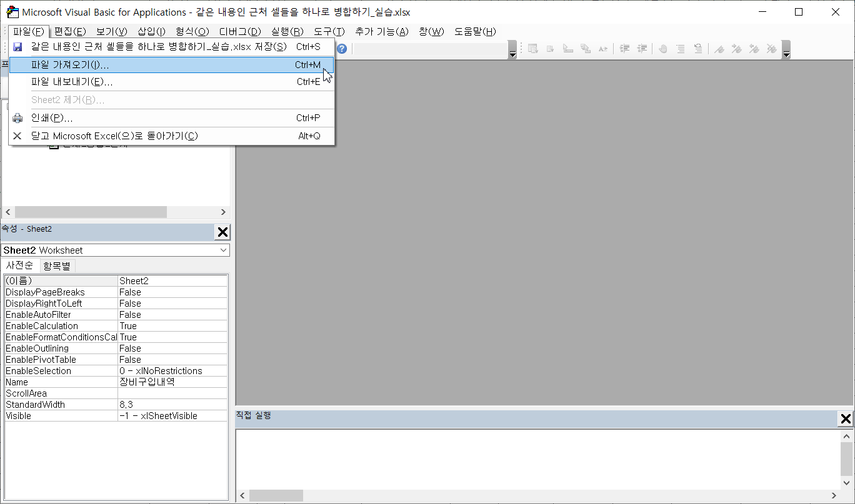Open the 디버그(D) menu
855x504 pixels.
tap(240, 31)
